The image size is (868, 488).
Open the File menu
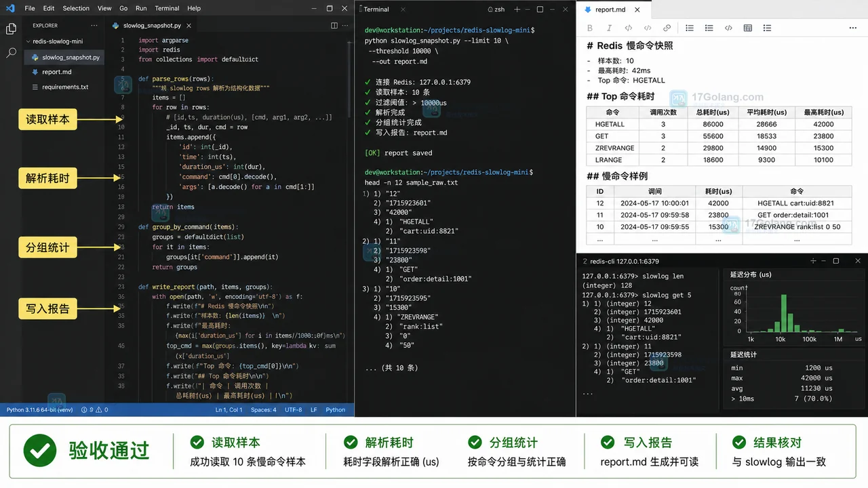[x=30, y=8]
